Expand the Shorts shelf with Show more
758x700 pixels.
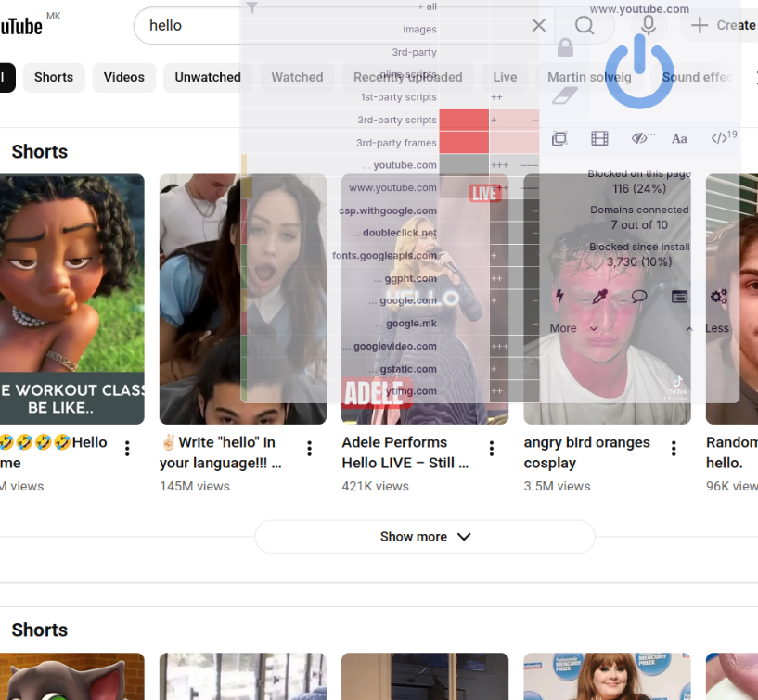[425, 537]
